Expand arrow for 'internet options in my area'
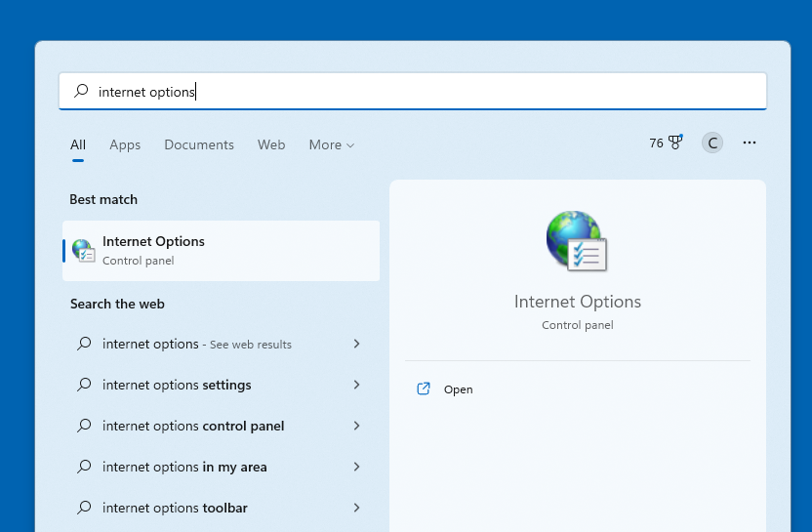 (x=356, y=467)
